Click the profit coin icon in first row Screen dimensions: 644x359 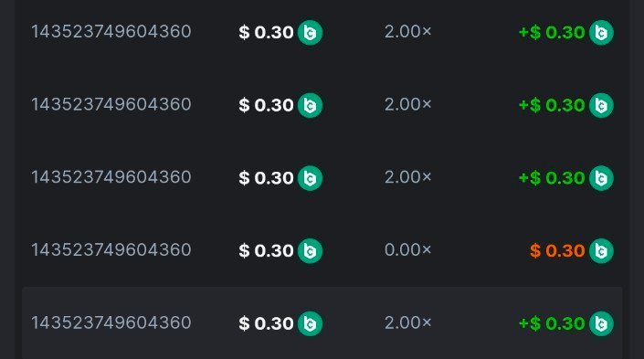pyautogui.click(x=601, y=33)
